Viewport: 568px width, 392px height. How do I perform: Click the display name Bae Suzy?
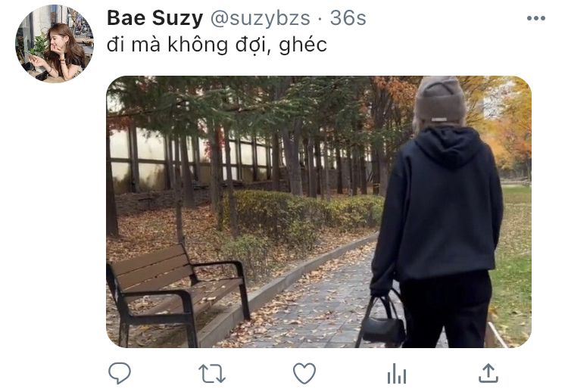point(154,18)
